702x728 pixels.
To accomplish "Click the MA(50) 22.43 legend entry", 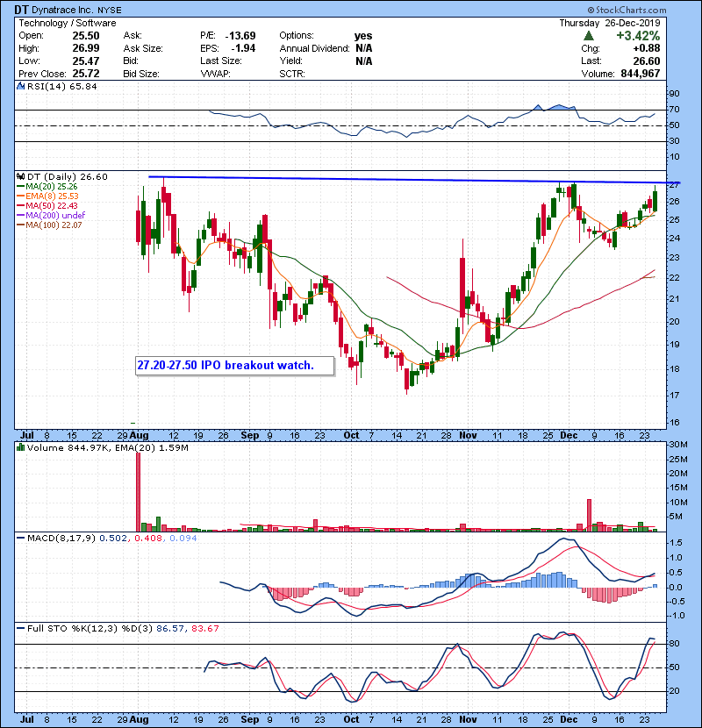I will click(47, 205).
